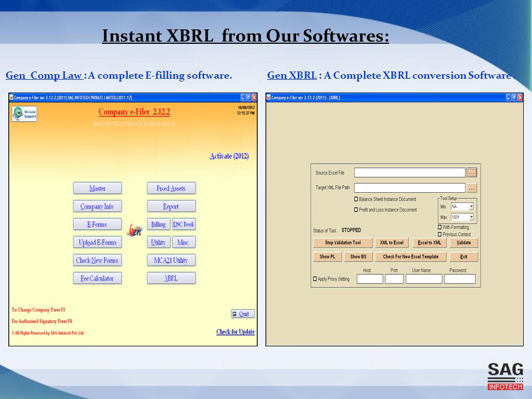Click Check For New Excel Template

(411, 257)
